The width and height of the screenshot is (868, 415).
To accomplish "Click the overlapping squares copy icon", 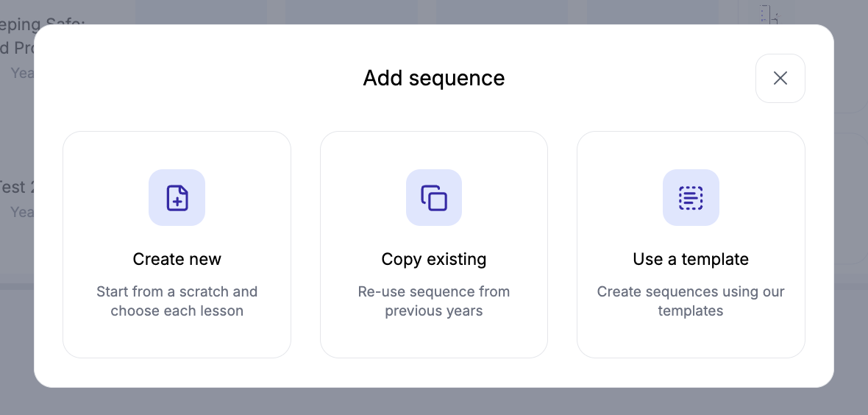I will pyautogui.click(x=434, y=198).
